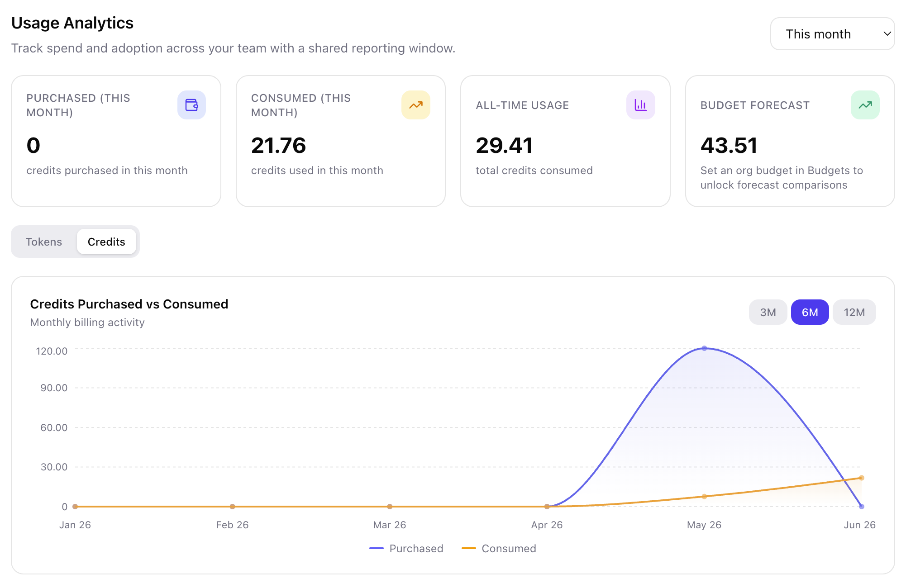This screenshot has height=588, width=906.
Task: Click the Jan 26 data point on chart
Action: 75,507
